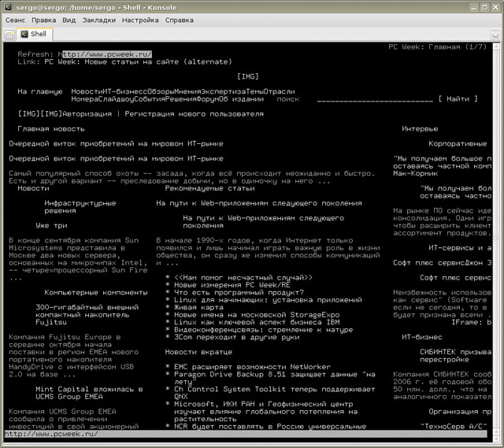Click the [ Найти ] search button

click(x=458, y=99)
